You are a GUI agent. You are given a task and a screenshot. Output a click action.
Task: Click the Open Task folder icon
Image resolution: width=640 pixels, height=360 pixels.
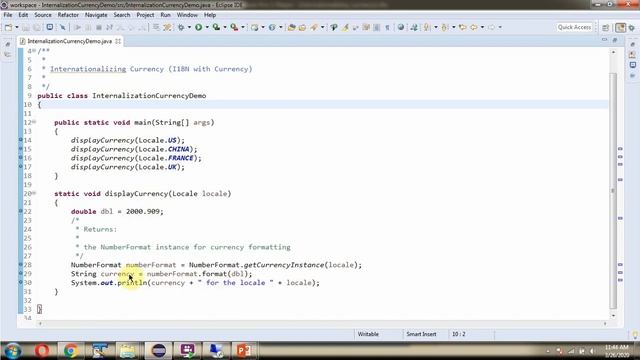[302, 27]
